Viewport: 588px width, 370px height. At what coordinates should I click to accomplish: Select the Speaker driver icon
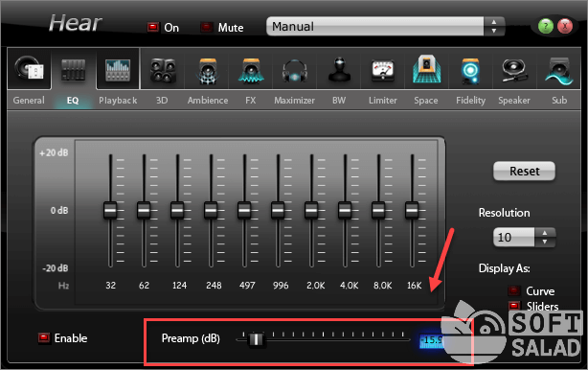[514, 70]
